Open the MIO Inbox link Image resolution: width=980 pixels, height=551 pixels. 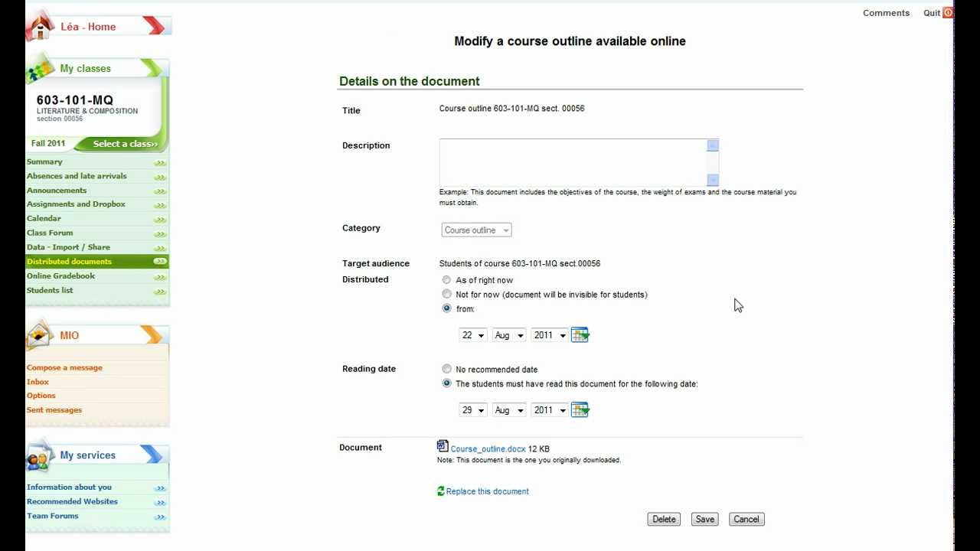(x=38, y=382)
